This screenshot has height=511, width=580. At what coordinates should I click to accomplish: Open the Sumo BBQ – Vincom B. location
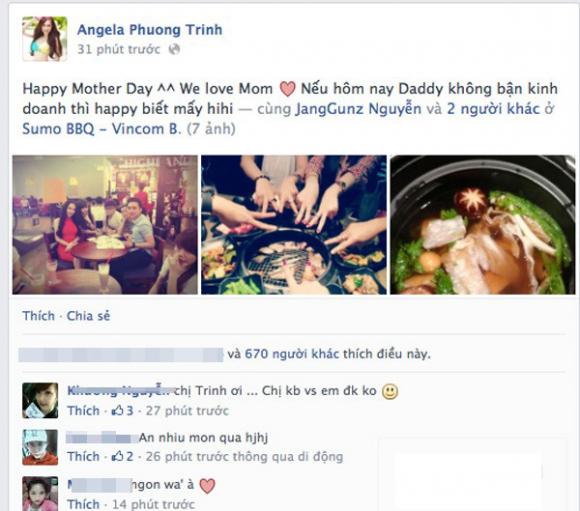coord(102,129)
